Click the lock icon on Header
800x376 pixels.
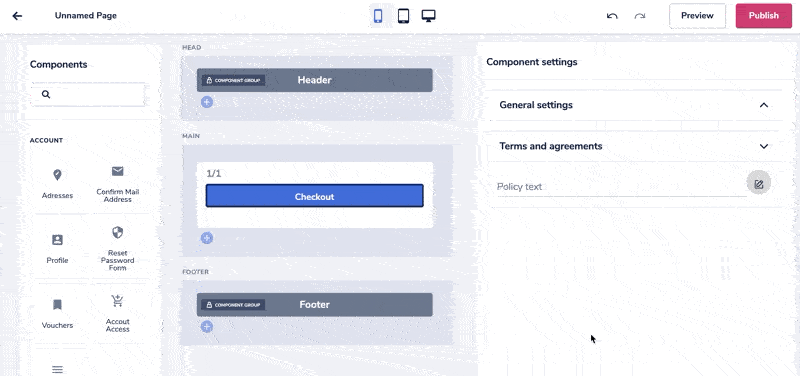[x=209, y=80]
